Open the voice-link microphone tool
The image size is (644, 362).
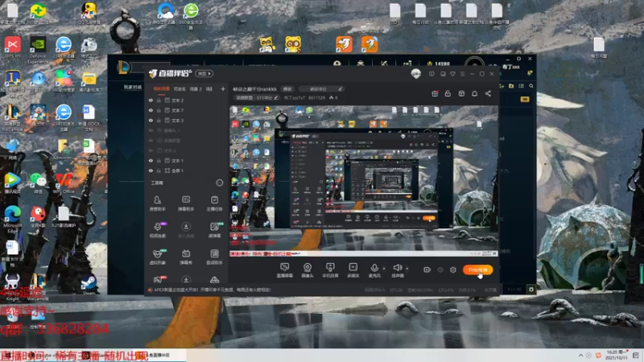[157, 230]
